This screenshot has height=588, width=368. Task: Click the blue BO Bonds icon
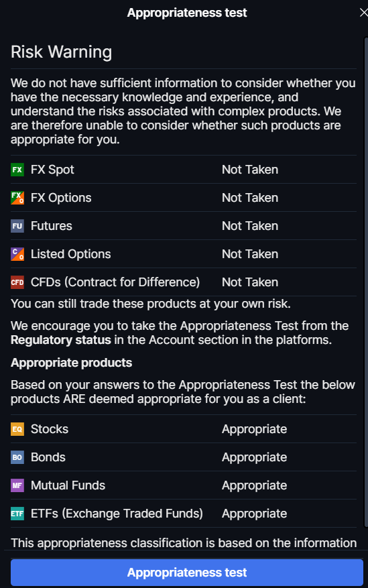click(x=17, y=457)
